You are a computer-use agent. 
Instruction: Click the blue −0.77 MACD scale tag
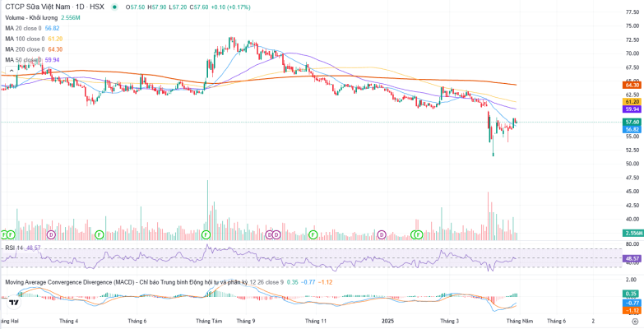632,303
